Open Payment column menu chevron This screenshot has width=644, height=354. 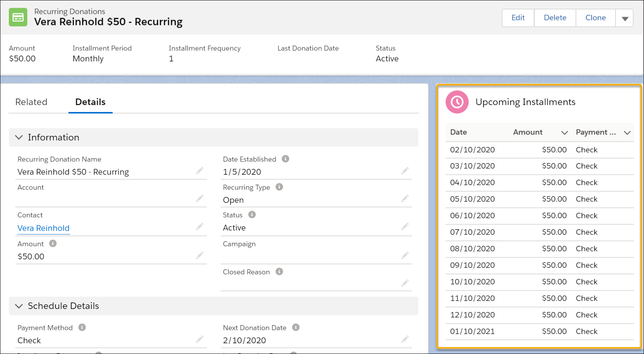pos(627,133)
